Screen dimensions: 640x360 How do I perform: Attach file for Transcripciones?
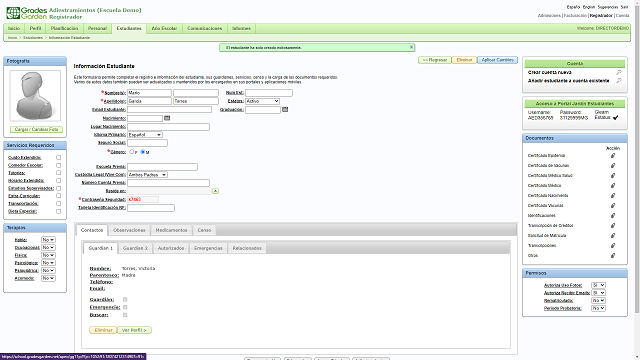pyautogui.click(x=613, y=246)
